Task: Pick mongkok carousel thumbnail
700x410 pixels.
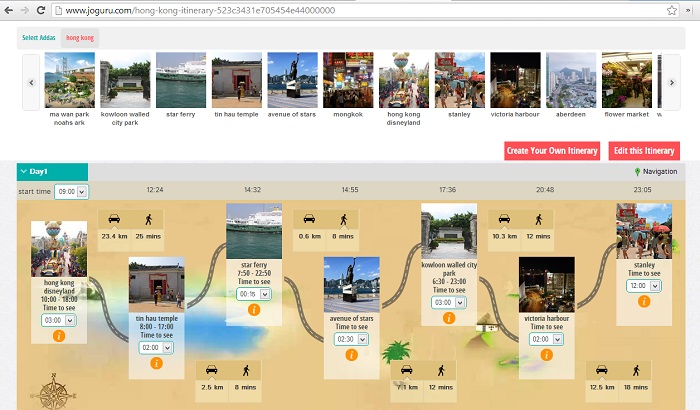Action: pos(348,80)
